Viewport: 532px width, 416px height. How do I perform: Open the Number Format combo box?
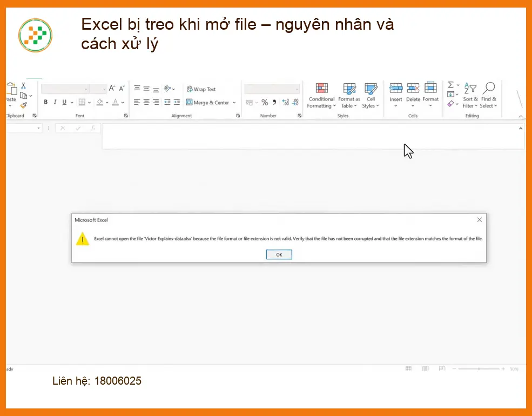pyautogui.click(x=272, y=89)
